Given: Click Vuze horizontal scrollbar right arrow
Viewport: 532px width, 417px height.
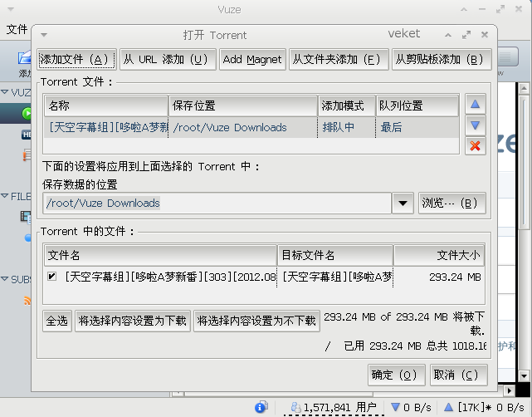Looking at the screenshot, I should [509, 390].
